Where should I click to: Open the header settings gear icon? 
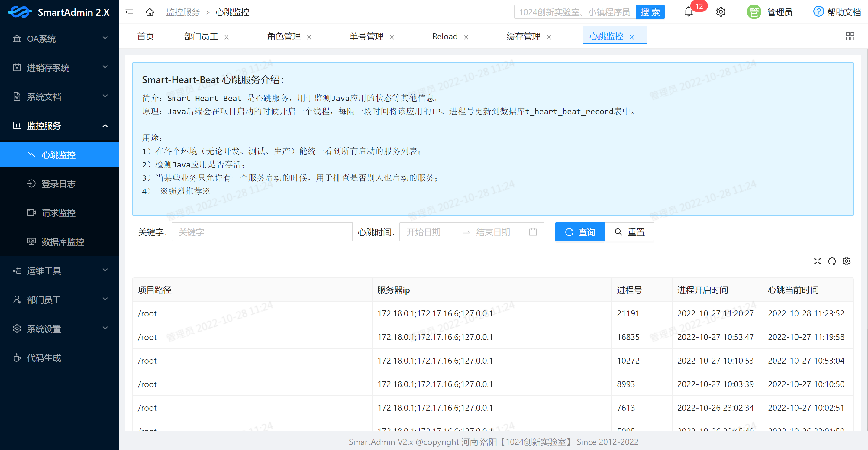tap(721, 12)
